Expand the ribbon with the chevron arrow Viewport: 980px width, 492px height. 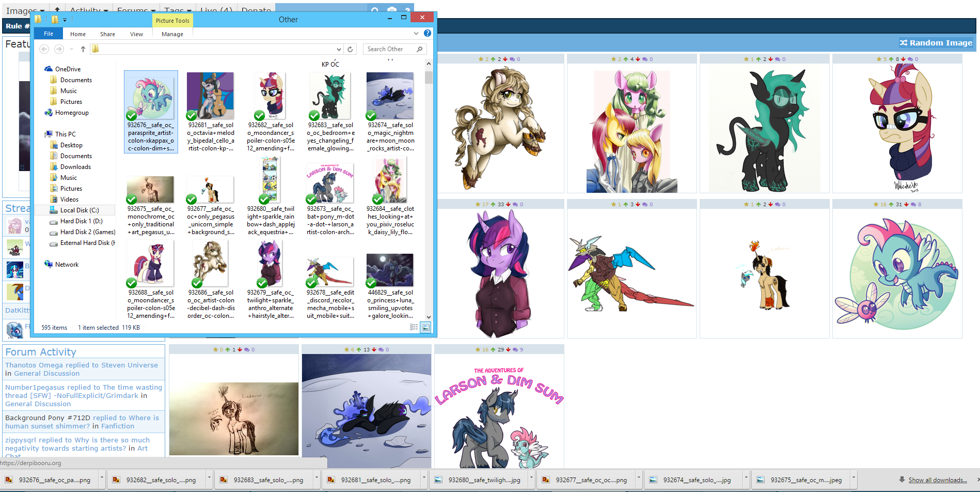[x=416, y=33]
